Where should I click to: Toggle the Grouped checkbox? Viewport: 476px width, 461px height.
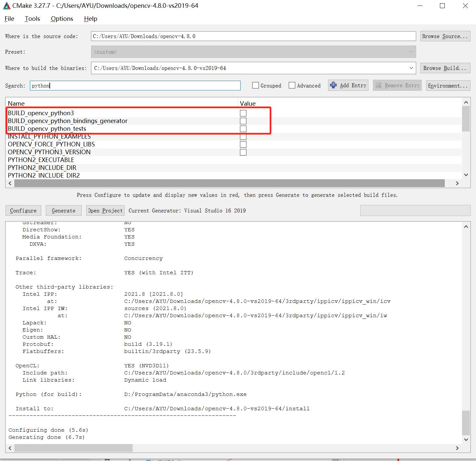click(256, 85)
